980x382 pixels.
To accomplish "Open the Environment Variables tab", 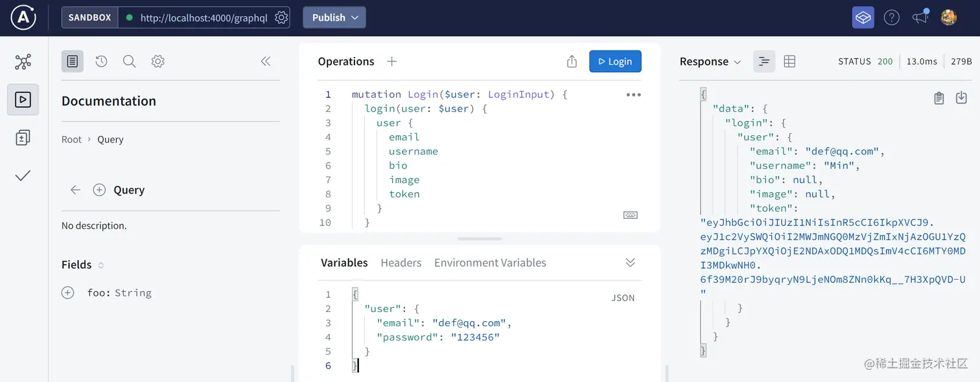I will (x=490, y=262).
